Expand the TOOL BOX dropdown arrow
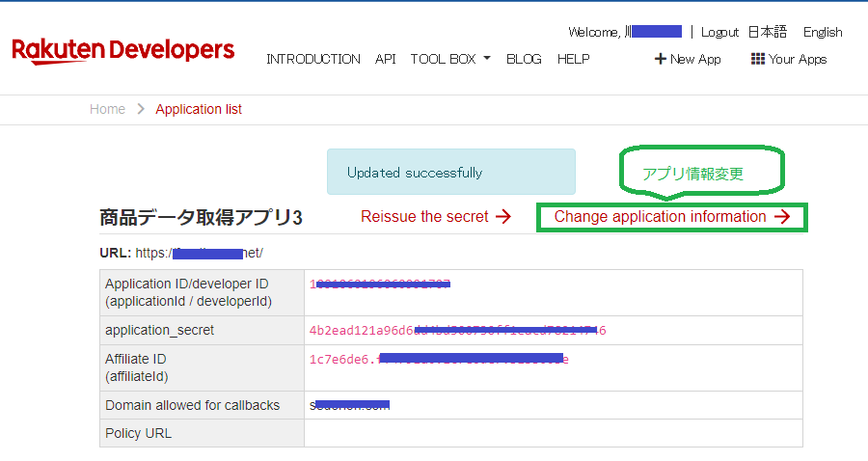 point(487,58)
